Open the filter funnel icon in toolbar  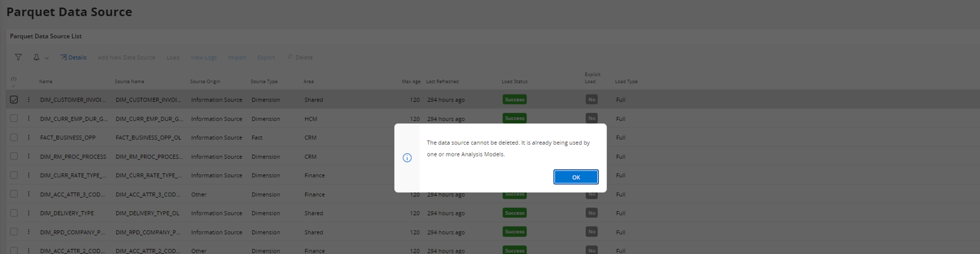point(18,57)
